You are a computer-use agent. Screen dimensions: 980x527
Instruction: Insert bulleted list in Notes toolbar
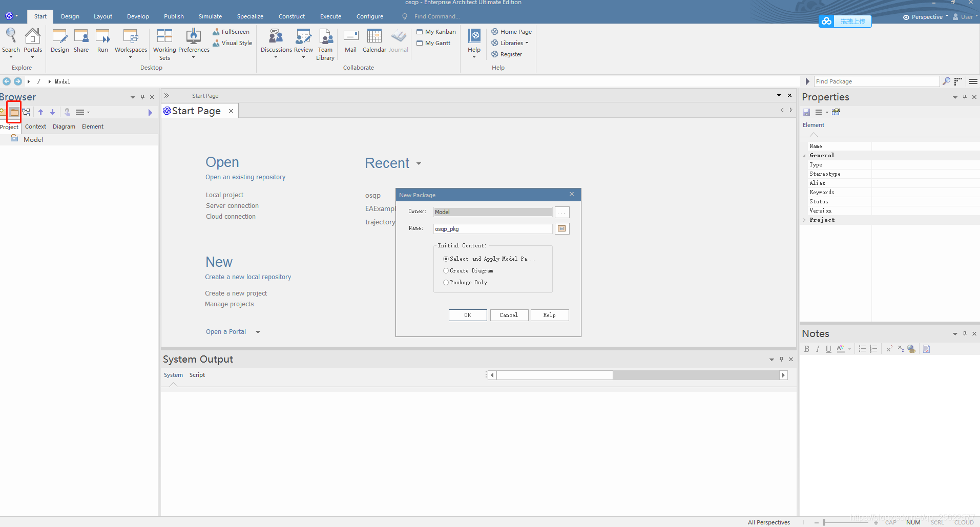tap(862, 349)
